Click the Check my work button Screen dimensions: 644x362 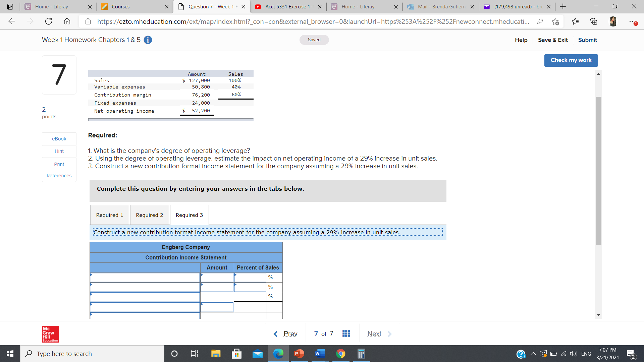(x=571, y=60)
